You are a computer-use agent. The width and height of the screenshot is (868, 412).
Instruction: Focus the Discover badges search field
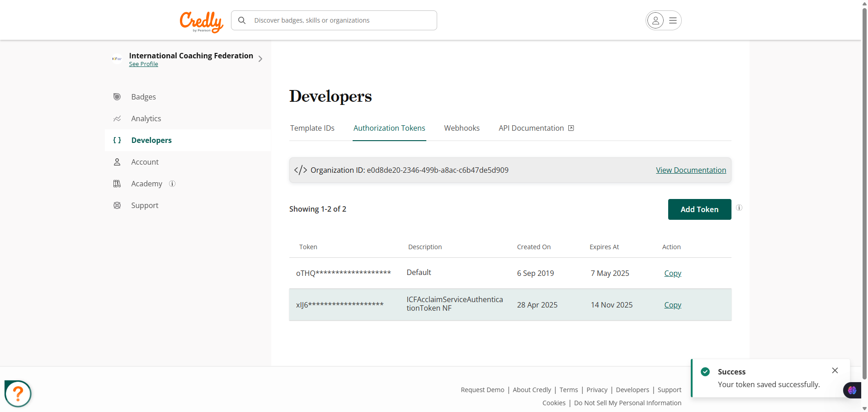334,20
